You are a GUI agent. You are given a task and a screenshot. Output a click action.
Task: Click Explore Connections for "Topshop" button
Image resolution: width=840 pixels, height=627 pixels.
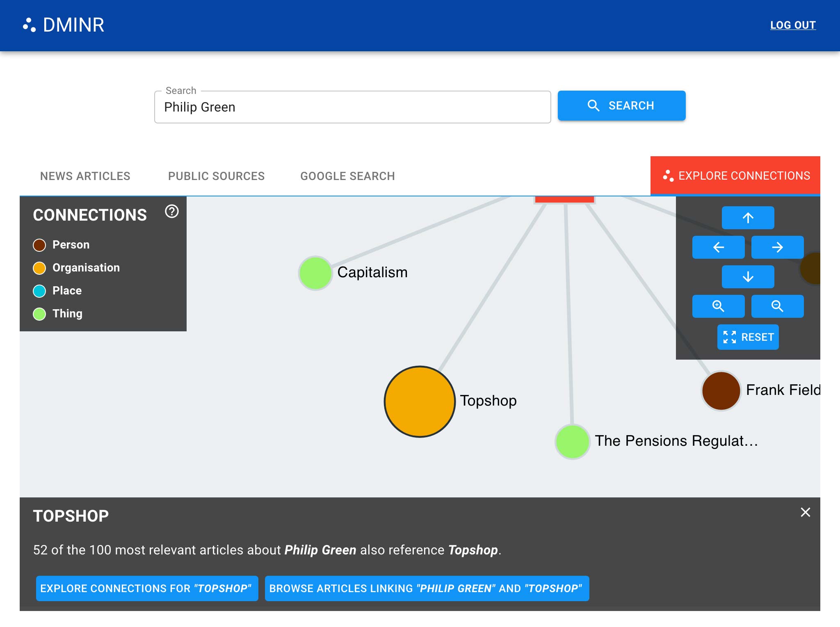147,588
